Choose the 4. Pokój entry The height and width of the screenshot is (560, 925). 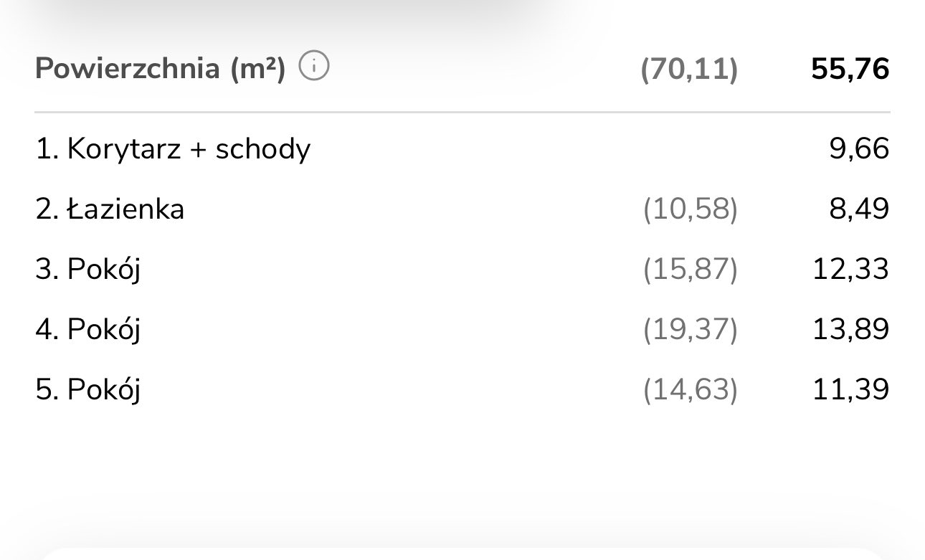pos(87,330)
